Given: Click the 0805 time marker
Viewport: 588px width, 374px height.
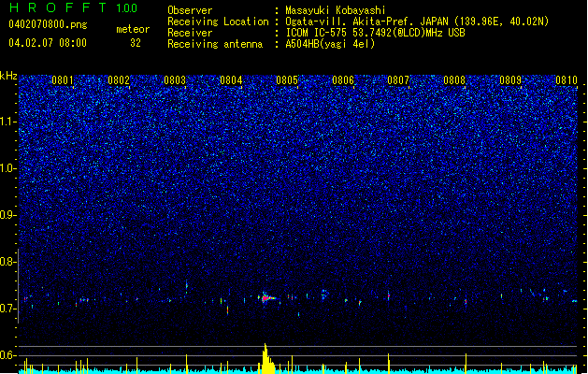Looking at the screenshot, I should point(287,80).
